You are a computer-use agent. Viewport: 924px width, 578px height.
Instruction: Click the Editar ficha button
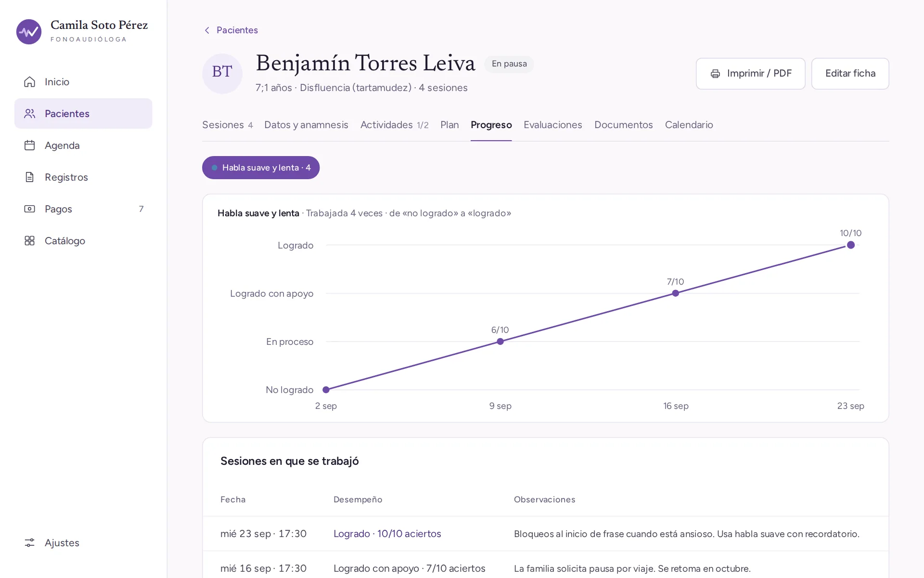click(x=850, y=74)
